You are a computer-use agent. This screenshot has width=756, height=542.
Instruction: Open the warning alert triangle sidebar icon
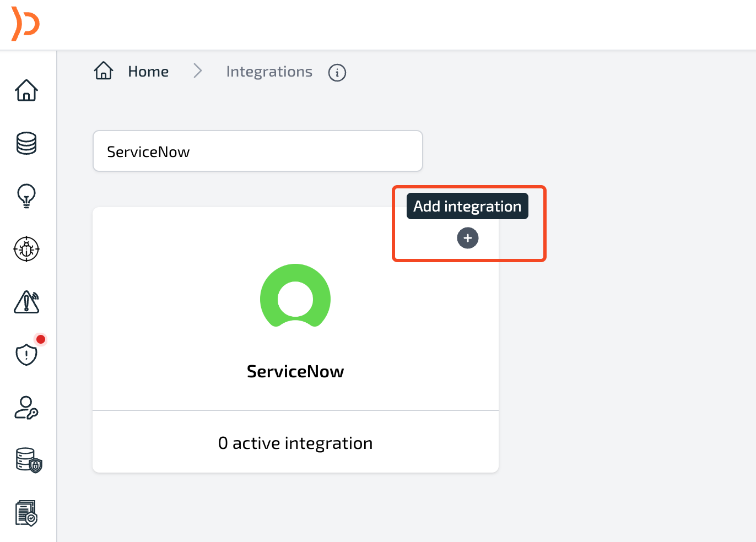26,302
